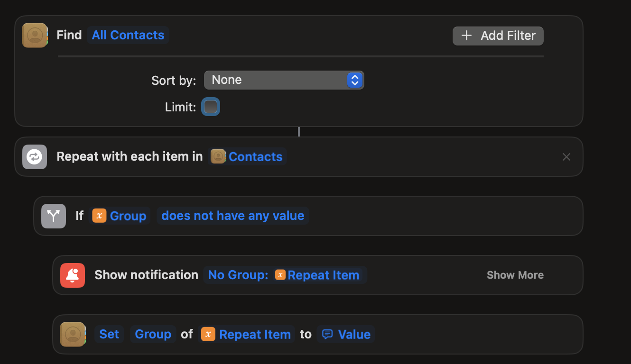Open the Group property selector in Set action
631x364 pixels.
tap(153, 334)
